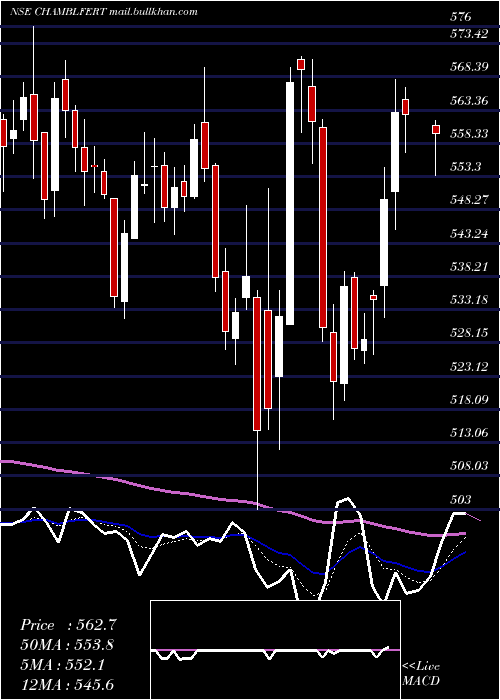Click the 533.18 price axis label
Image resolution: width=500 pixels, height=700 pixels.
pos(469,300)
